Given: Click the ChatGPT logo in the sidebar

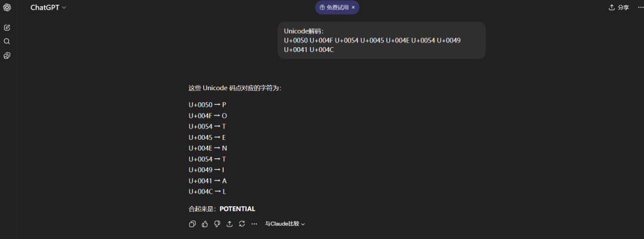Looking at the screenshot, I should [x=7, y=7].
